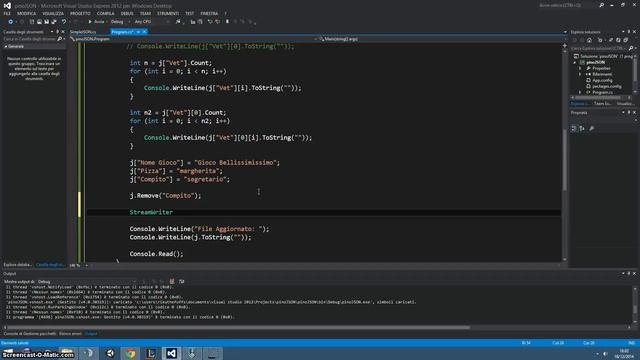
Task: Click the Unity icon in taskbar
Action: [110, 353]
